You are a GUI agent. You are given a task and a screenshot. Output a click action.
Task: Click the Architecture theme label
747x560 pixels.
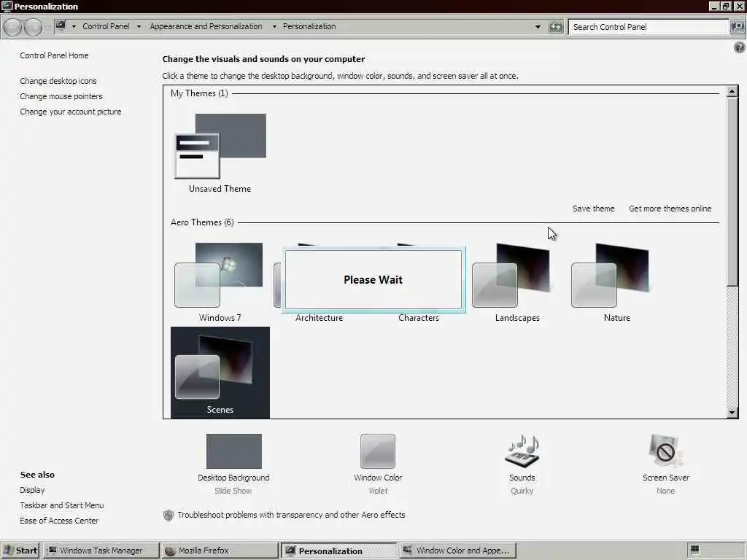[x=319, y=318]
